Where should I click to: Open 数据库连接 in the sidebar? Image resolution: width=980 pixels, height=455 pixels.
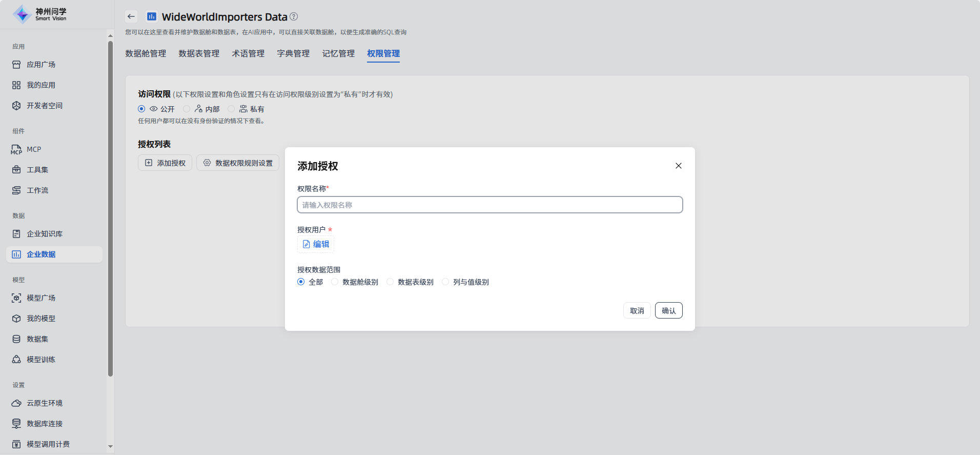click(45, 424)
